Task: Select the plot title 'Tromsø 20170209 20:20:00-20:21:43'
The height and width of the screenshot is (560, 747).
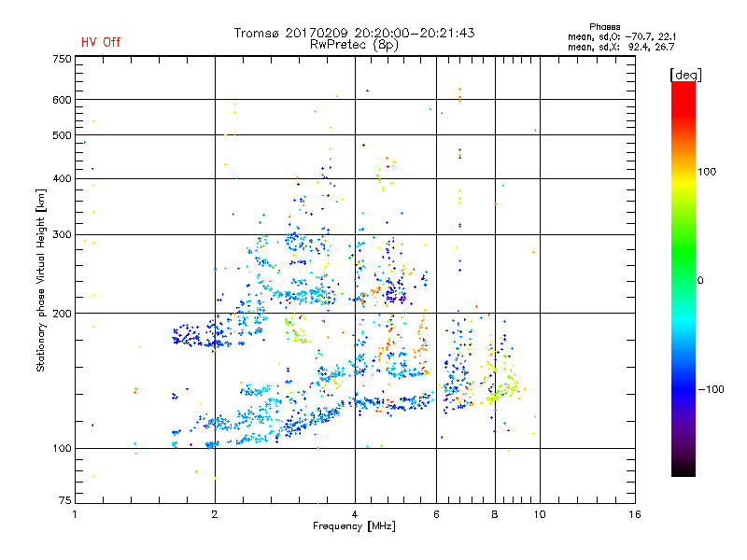Action: [x=354, y=33]
